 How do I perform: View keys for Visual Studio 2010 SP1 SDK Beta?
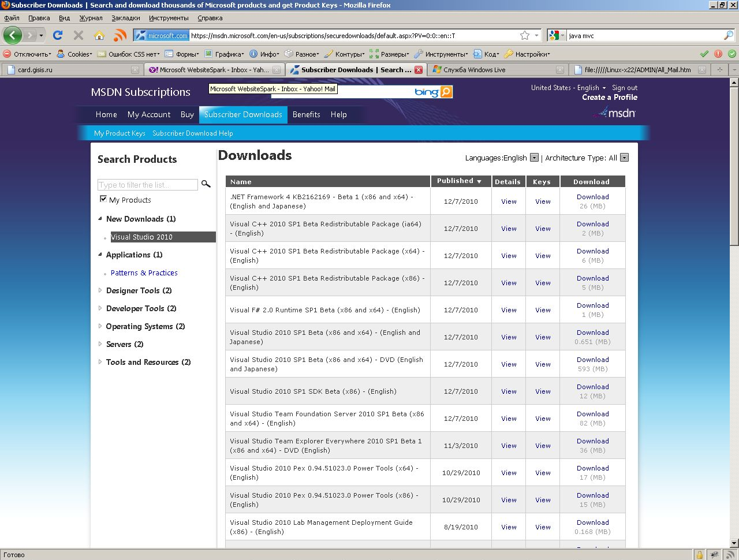click(x=543, y=391)
